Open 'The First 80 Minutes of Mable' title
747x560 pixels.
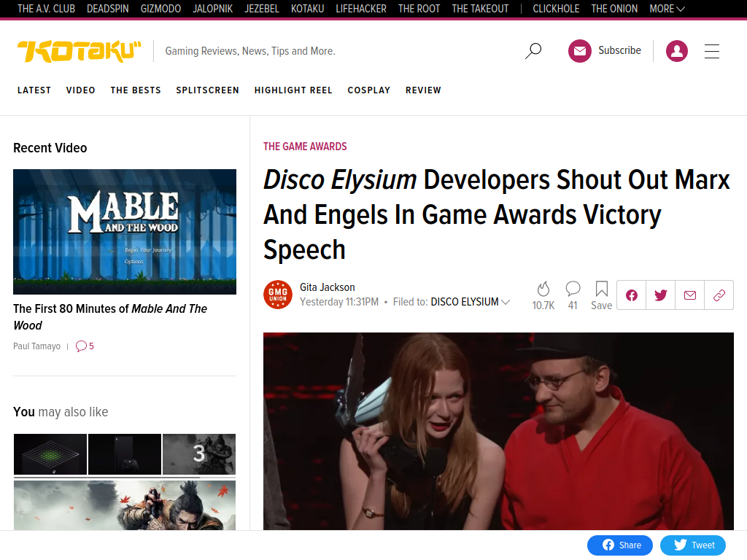pos(110,317)
